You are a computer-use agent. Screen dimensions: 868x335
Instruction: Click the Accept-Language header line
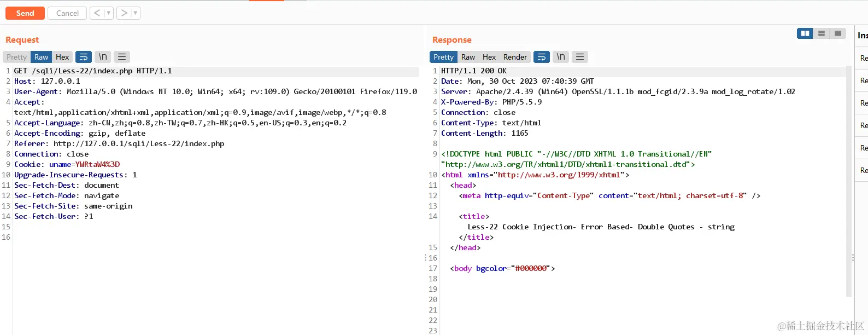pyautogui.click(x=180, y=123)
